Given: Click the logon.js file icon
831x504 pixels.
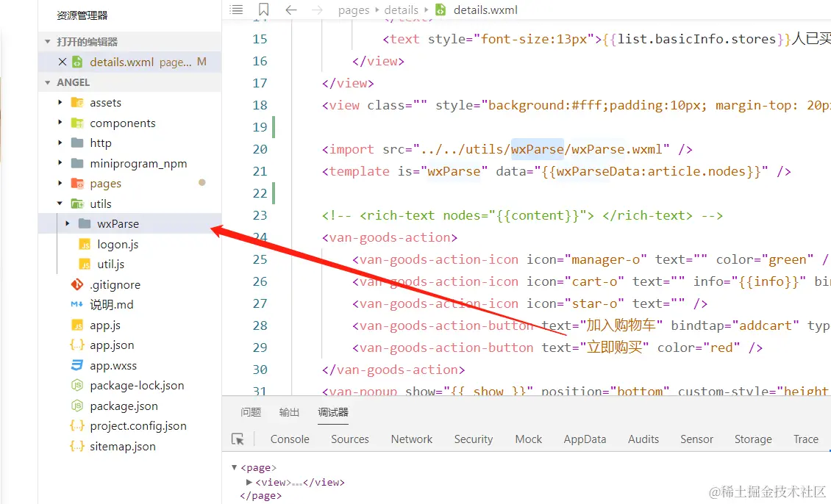Looking at the screenshot, I should coord(85,244).
